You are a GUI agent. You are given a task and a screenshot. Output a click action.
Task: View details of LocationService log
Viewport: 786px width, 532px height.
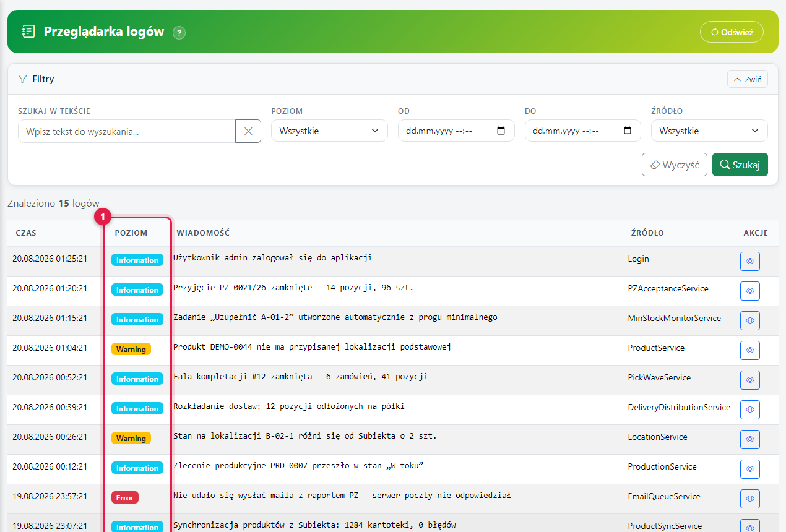coord(750,439)
